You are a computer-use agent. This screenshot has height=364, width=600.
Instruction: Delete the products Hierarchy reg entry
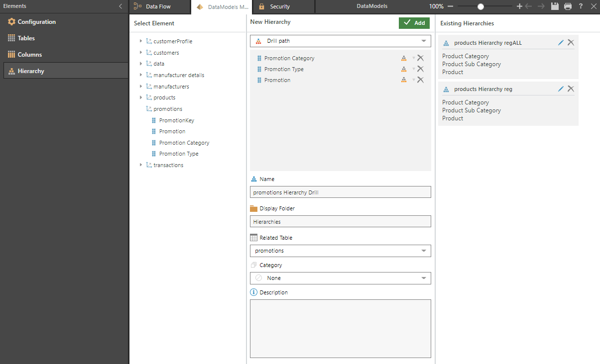pyautogui.click(x=571, y=89)
